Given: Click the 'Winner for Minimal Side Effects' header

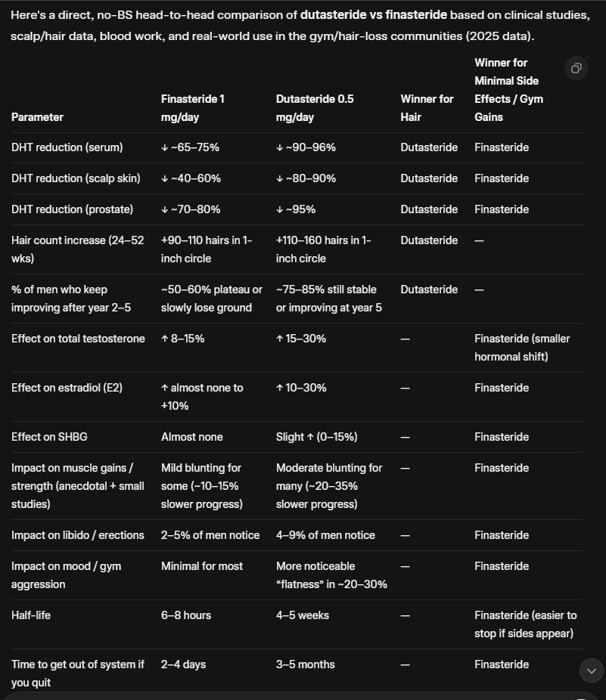Looking at the screenshot, I should pos(508,90).
